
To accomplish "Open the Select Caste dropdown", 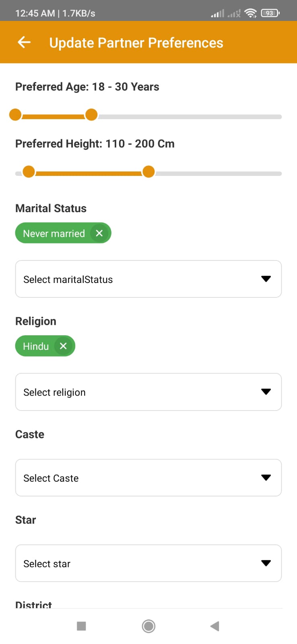I will point(148,478).
